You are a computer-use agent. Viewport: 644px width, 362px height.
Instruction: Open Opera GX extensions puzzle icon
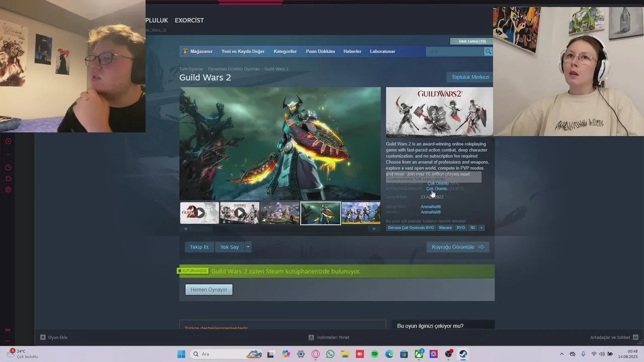point(8,178)
